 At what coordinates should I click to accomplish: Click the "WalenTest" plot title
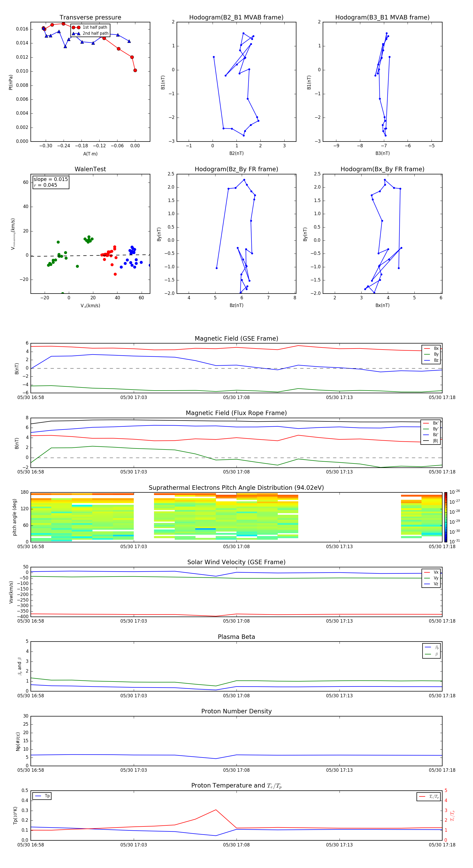coord(90,169)
